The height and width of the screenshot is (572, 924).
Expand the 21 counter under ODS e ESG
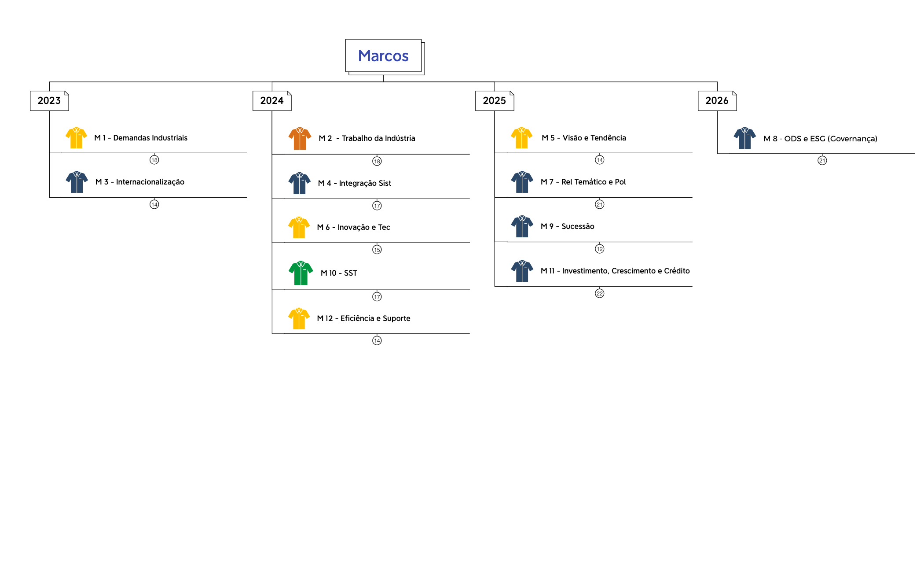coord(822,161)
